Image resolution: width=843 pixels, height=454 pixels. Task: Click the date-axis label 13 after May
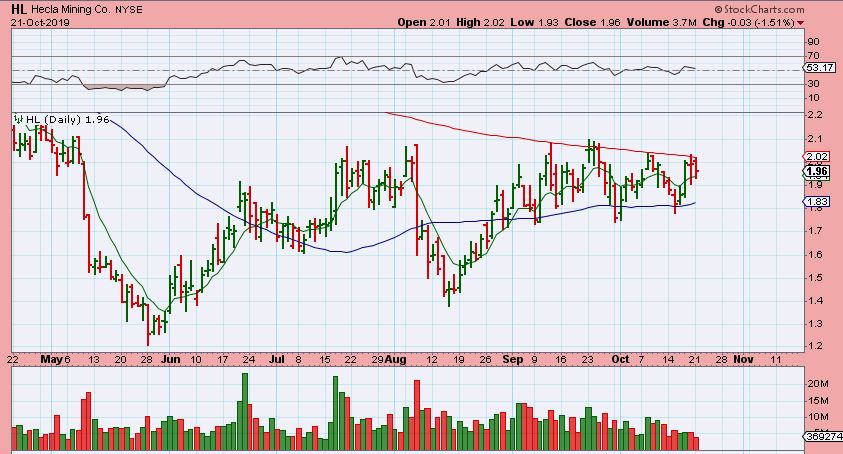pos(94,360)
